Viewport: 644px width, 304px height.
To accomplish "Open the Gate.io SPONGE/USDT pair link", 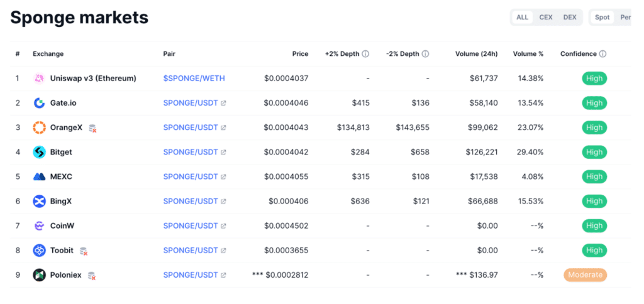I will coord(191,103).
